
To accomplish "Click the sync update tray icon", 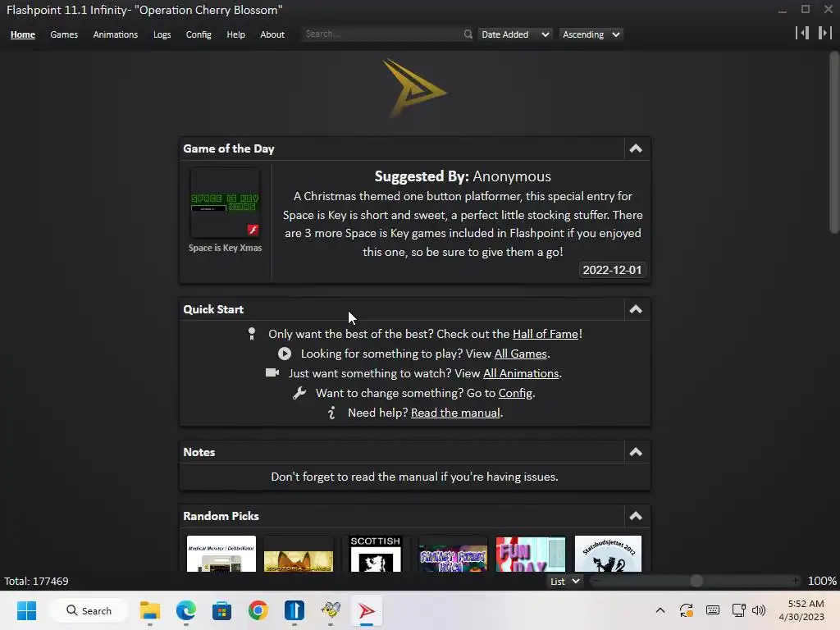I will click(x=687, y=610).
